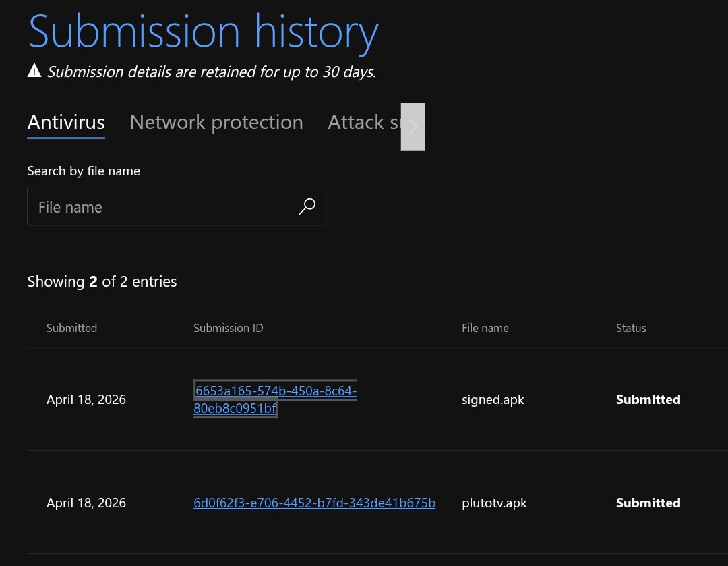The height and width of the screenshot is (566, 728).
Task: Click the Showing 2 of 2 entries text
Action: 102,281
